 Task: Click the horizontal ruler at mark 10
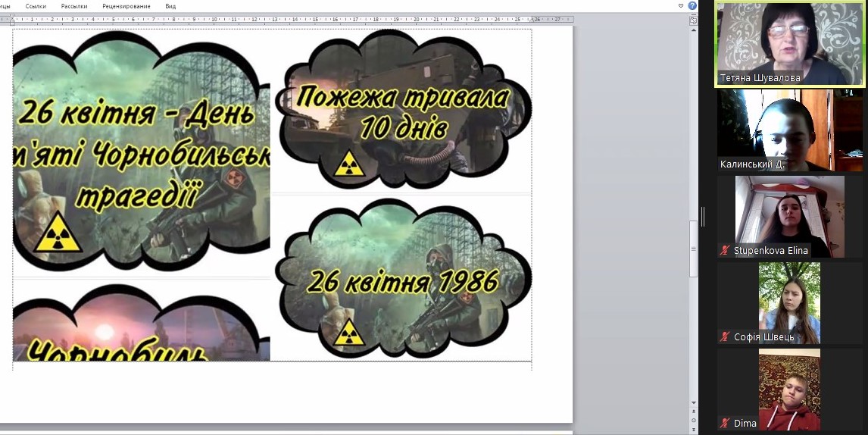pos(214,20)
